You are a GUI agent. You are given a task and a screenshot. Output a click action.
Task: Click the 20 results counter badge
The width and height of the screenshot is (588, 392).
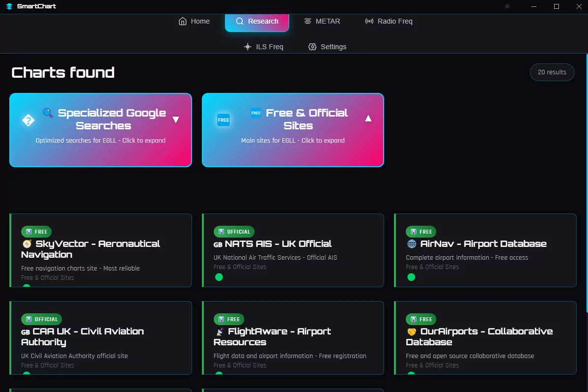click(x=552, y=72)
